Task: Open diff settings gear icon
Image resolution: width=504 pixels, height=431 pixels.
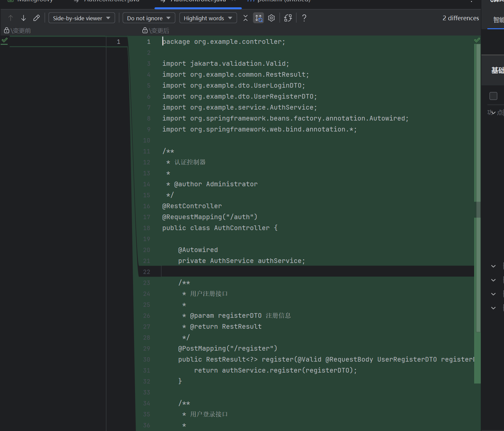Action: [271, 18]
